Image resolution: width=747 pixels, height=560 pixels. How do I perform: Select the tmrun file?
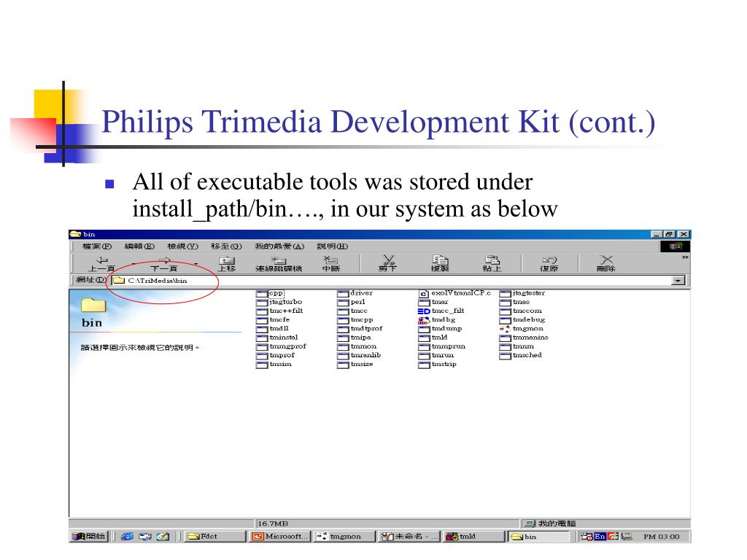tap(436, 355)
